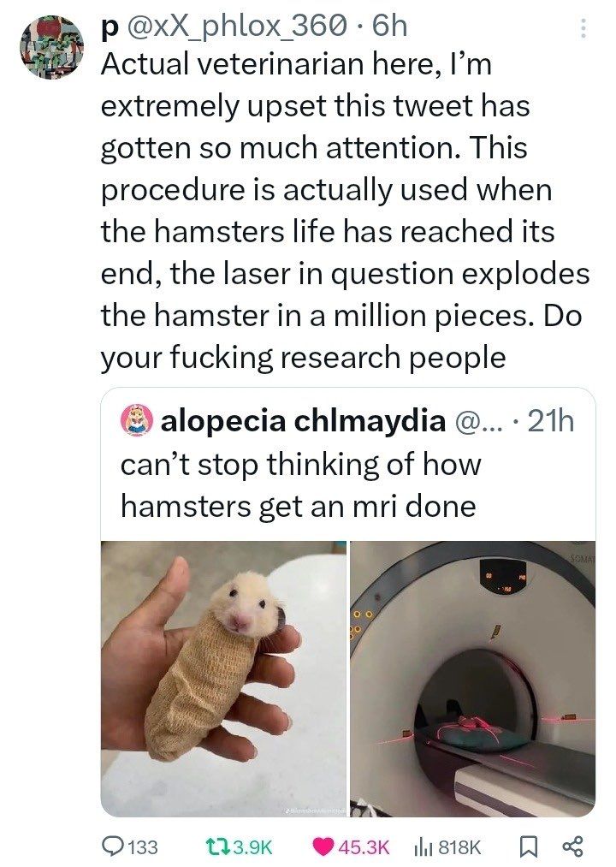Click the views analytics bar chart icon
This screenshot has width=616, height=867.
coord(423,846)
